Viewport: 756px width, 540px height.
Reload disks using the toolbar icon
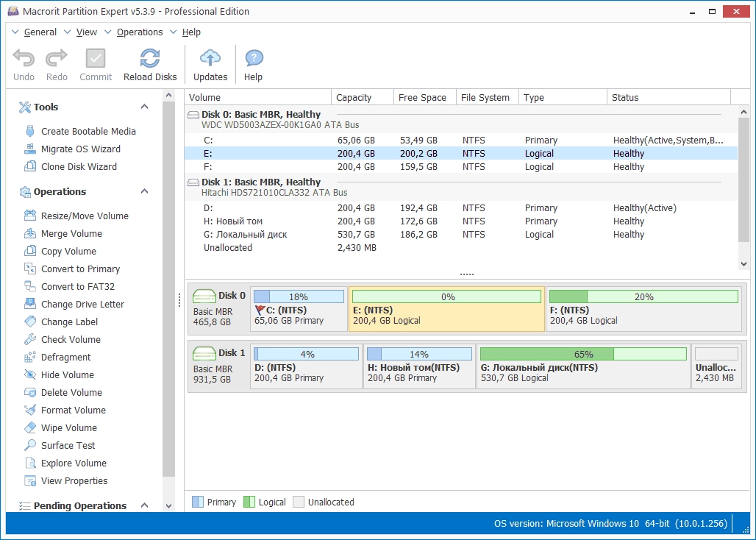pos(150,58)
